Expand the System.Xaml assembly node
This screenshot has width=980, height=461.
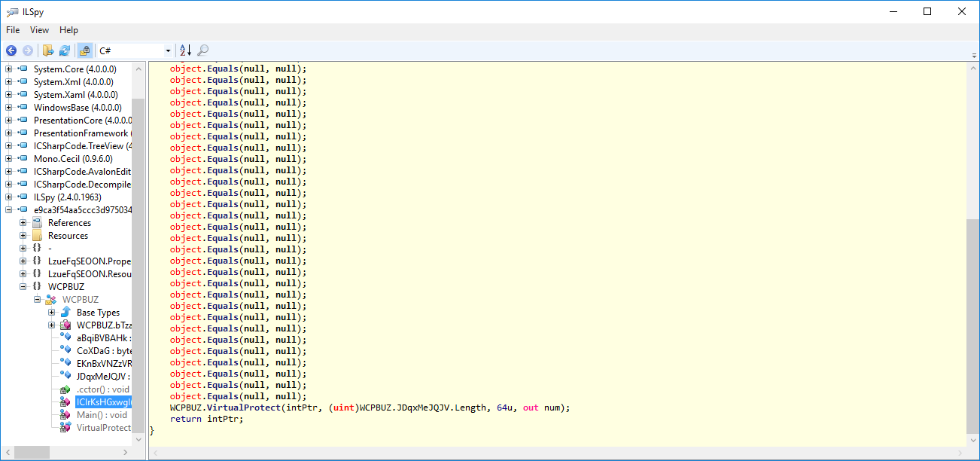point(9,95)
